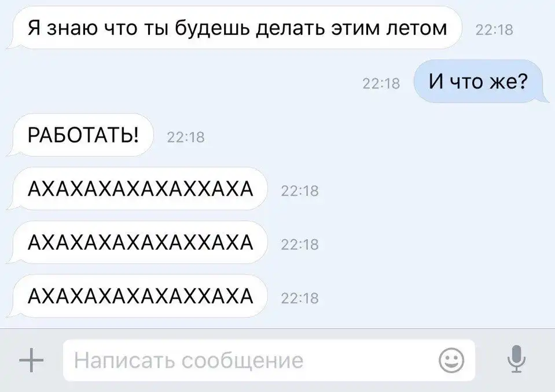
Task: Tap the last АХАХАХА message above the composer
Action: click(x=137, y=296)
